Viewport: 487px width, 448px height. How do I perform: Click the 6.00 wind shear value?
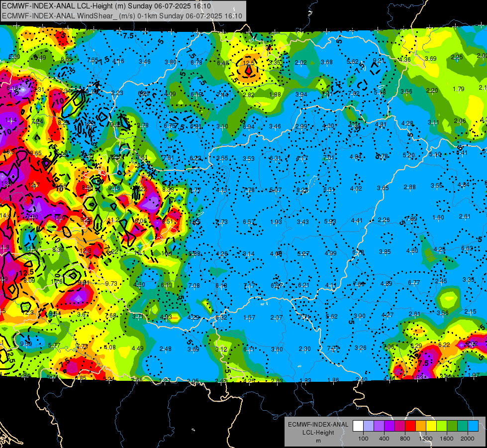point(14,57)
